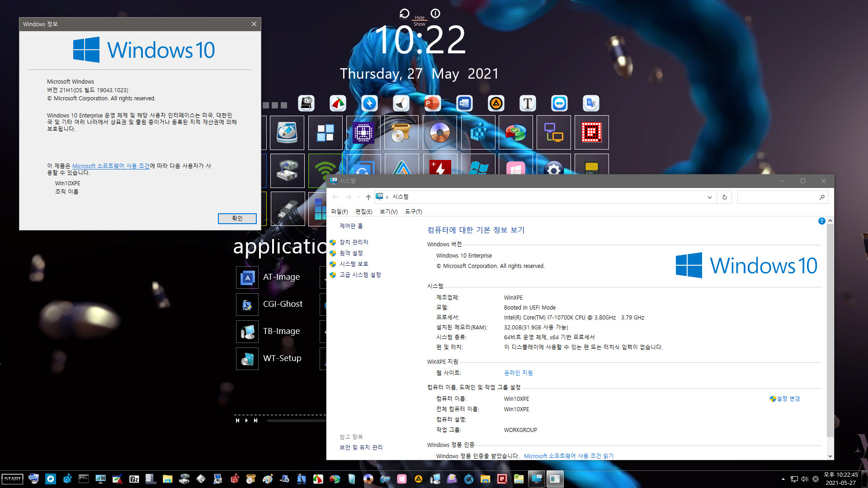Open the red-green speedometer dock icon

(338, 103)
